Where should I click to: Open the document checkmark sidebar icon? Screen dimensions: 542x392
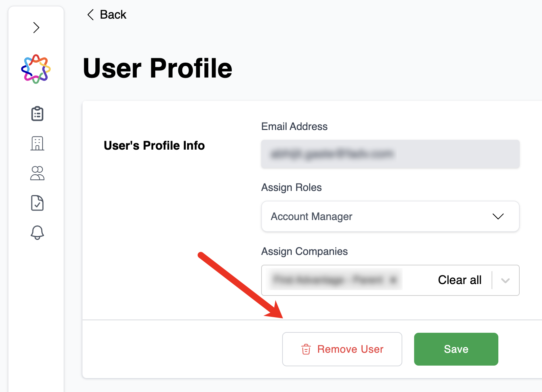coord(37,203)
